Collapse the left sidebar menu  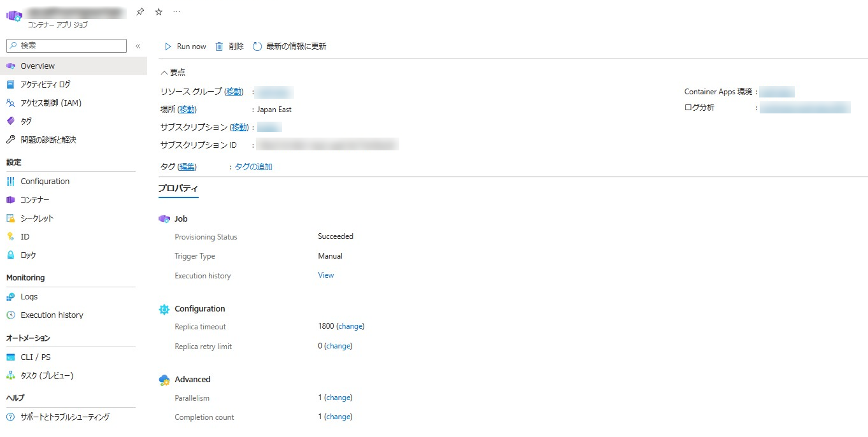point(137,45)
